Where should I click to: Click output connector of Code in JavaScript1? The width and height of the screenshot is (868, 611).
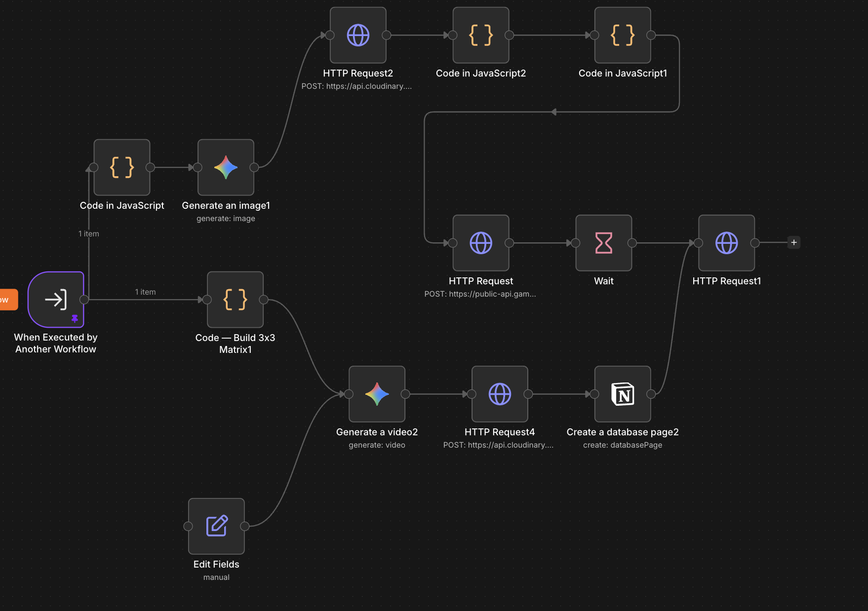click(651, 35)
